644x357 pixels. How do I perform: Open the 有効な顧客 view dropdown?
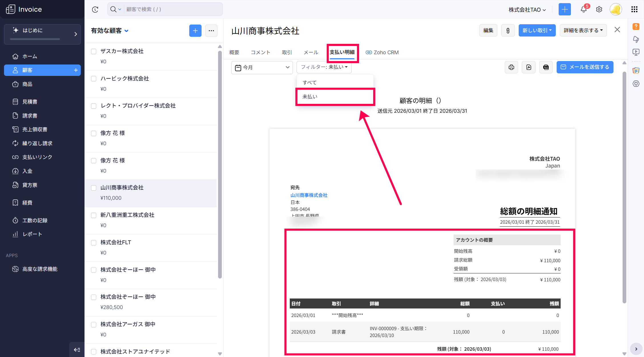pyautogui.click(x=110, y=31)
